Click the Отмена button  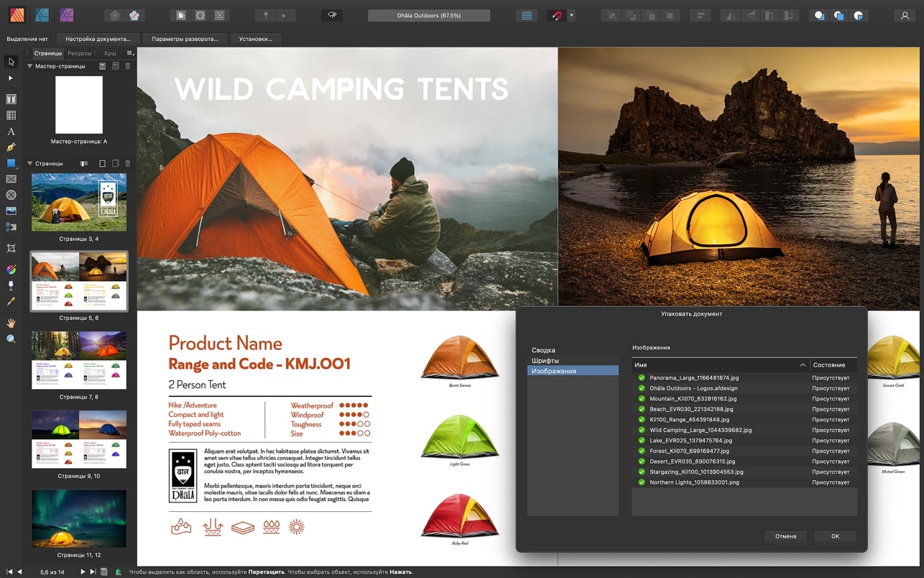(785, 536)
